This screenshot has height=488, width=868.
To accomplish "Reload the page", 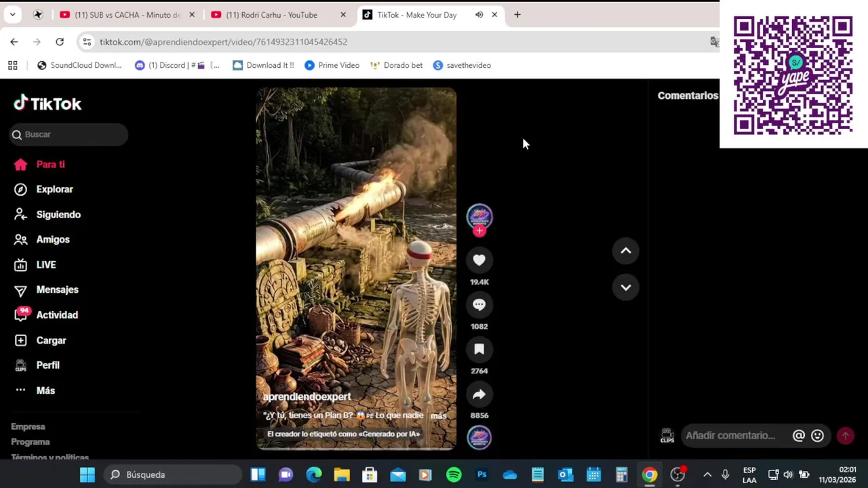I will click(x=60, y=42).
